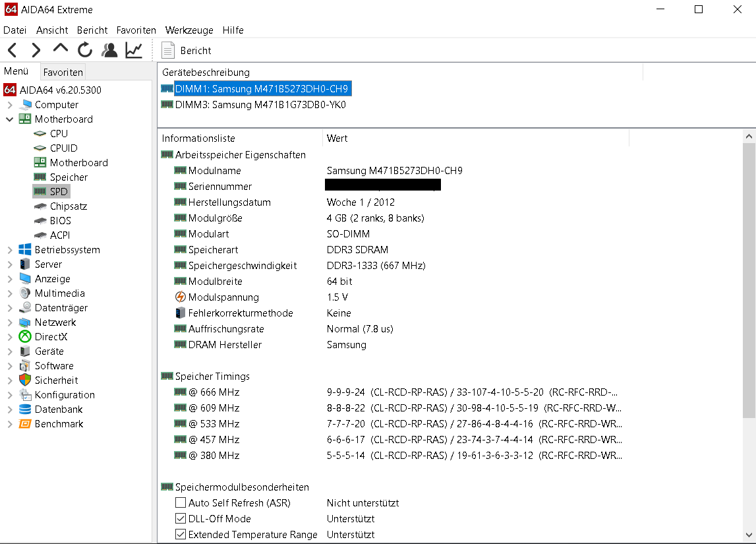Open the Bericht menu
The image size is (756, 544).
click(92, 30)
